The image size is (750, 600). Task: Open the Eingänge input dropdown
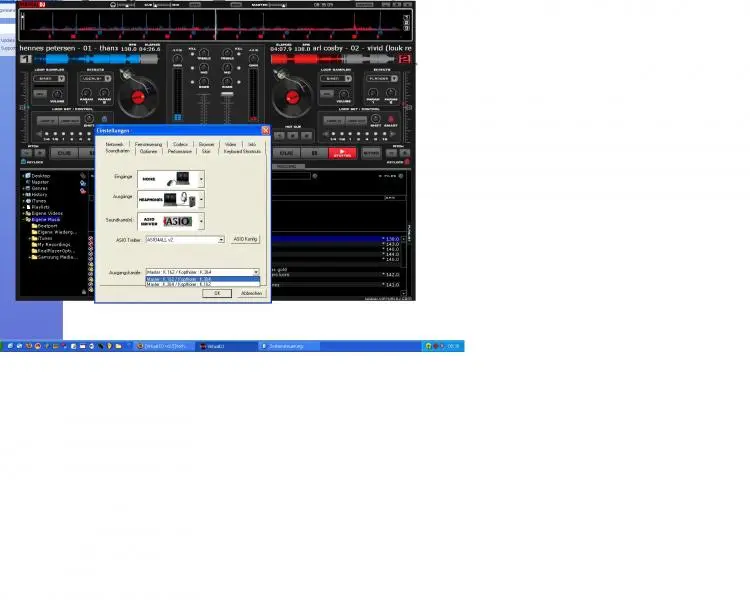[201, 178]
